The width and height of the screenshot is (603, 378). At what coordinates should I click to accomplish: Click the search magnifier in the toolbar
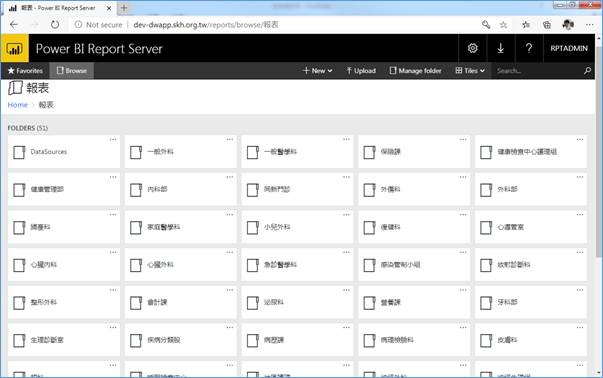click(x=587, y=71)
